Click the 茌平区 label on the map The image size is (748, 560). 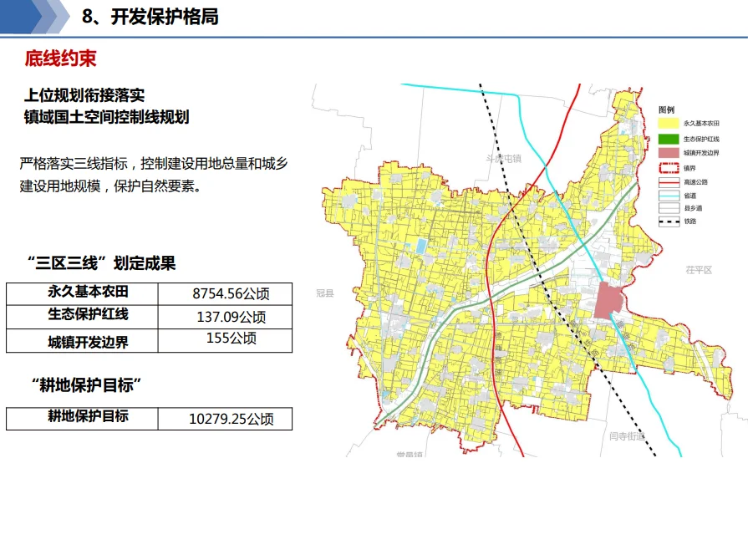(x=698, y=270)
